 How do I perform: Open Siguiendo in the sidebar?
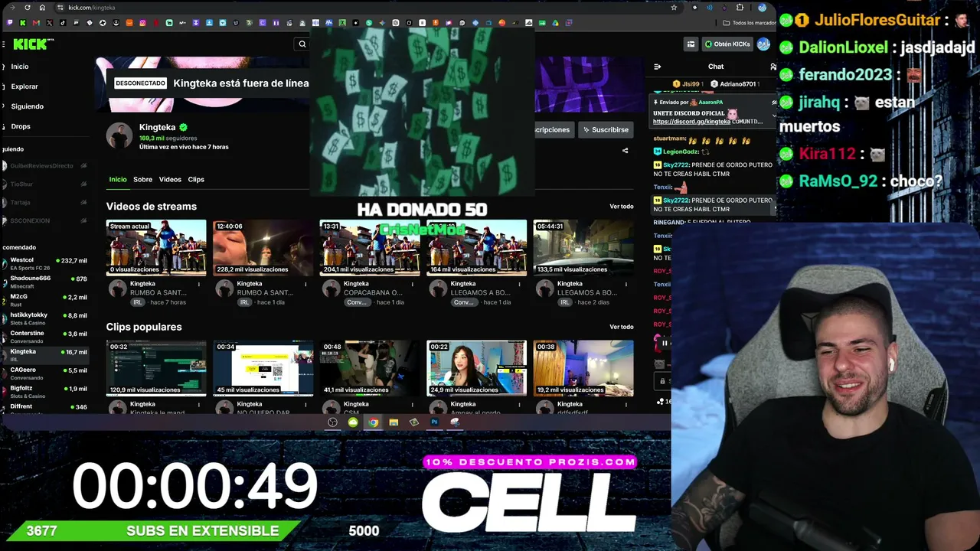tap(28, 106)
